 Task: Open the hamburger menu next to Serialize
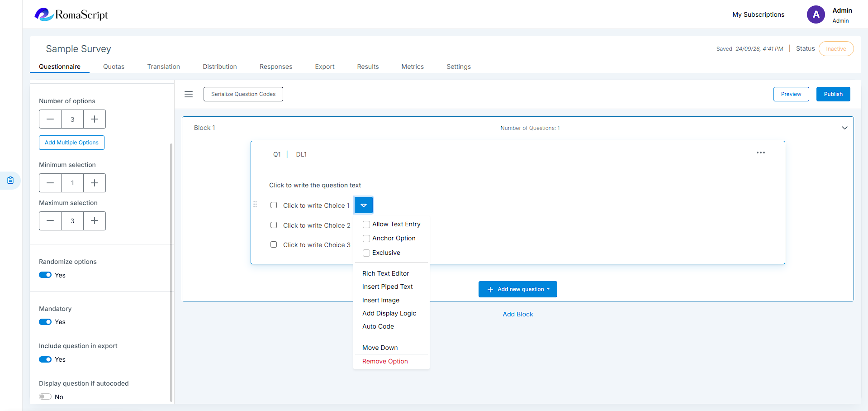[189, 94]
